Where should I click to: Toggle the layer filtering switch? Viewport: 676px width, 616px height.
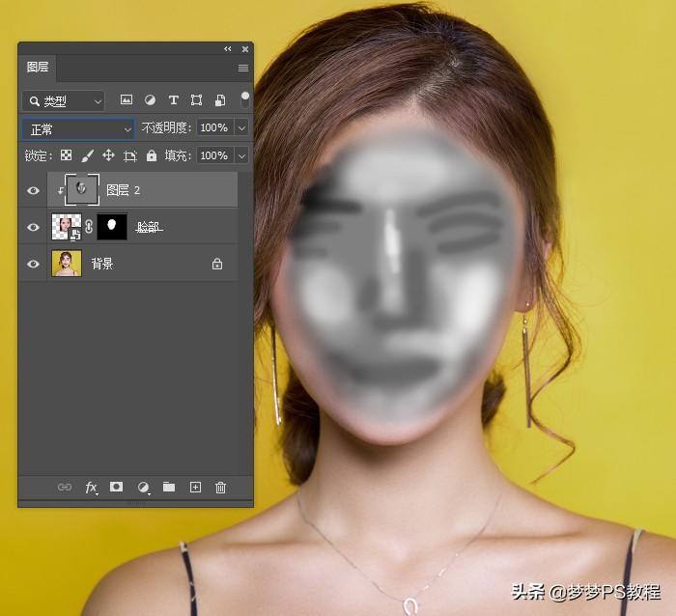245,98
